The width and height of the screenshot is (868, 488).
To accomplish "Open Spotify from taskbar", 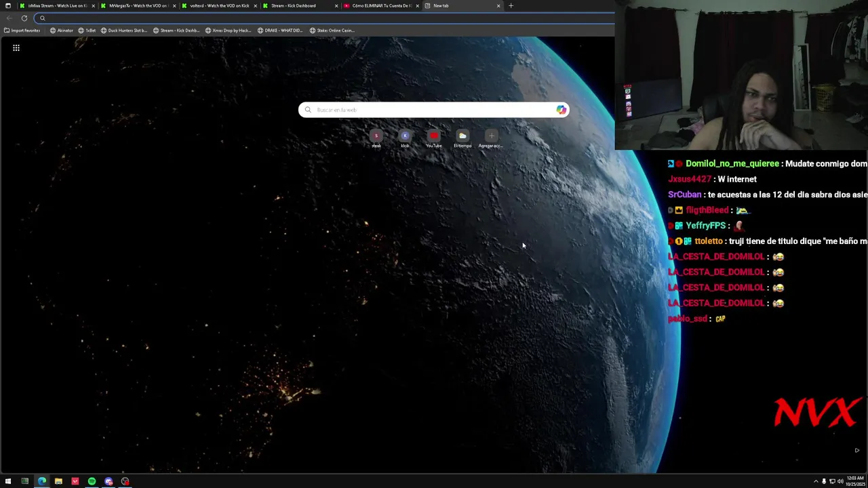I will (92, 481).
